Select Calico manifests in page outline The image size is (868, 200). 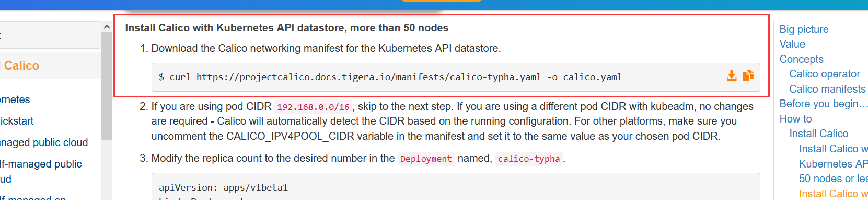coord(827,89)
